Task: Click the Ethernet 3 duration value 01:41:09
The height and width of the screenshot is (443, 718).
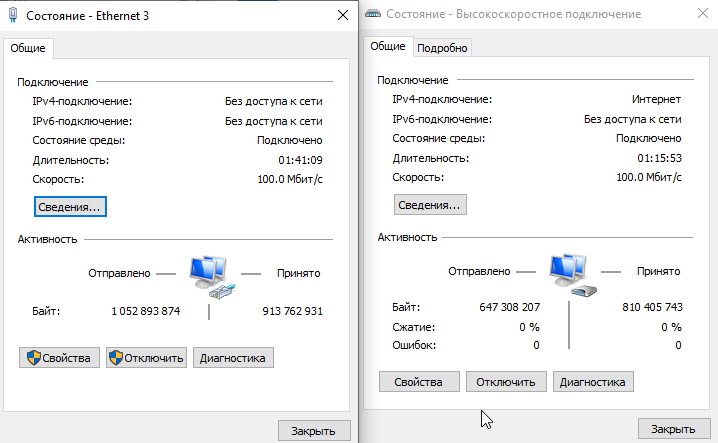Action: (x=300, y=160)
